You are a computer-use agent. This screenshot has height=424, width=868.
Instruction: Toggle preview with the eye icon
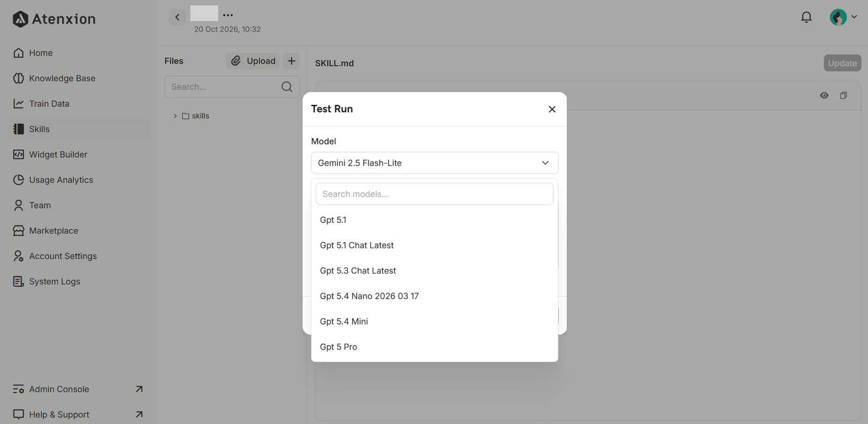pyautogui.click(x=824, y=96)
